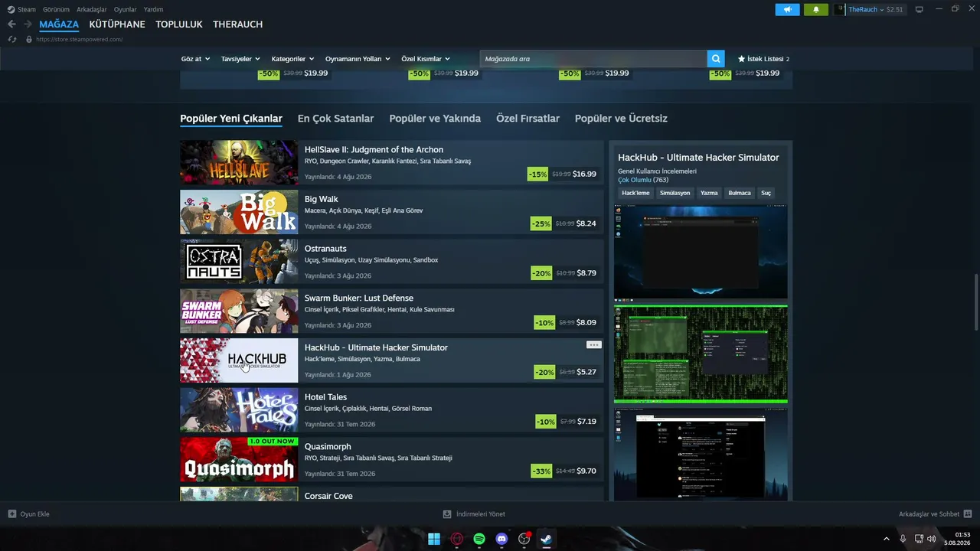Viewport: 980px width, 551px height.
Task: Focus the Mağazada ara search field
Action: click(593, 59)
